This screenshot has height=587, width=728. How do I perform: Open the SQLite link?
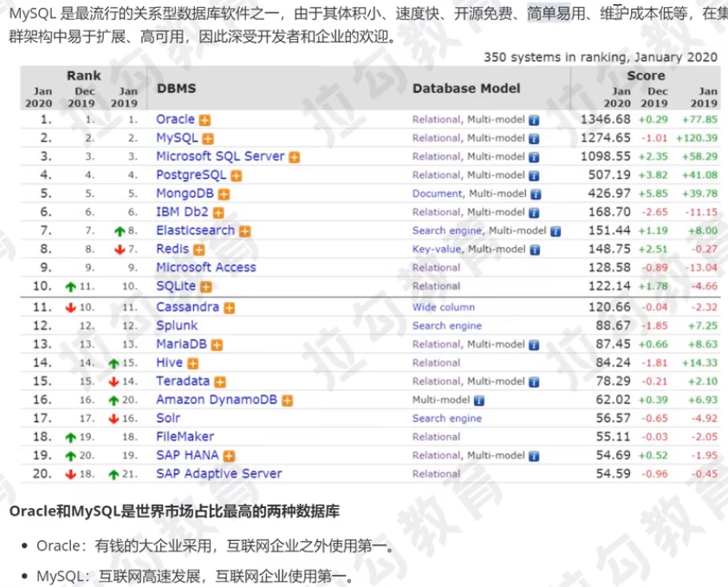(x=175, y=286)
